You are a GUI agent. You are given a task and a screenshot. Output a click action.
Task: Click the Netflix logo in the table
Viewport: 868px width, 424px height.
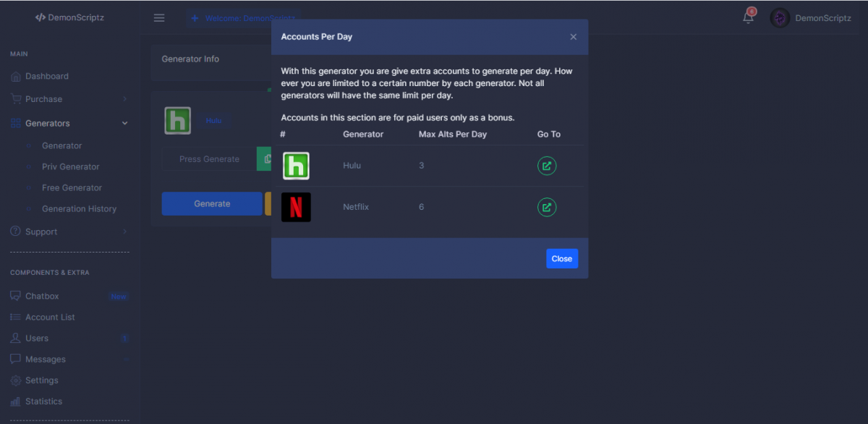[x=296, y=207]
